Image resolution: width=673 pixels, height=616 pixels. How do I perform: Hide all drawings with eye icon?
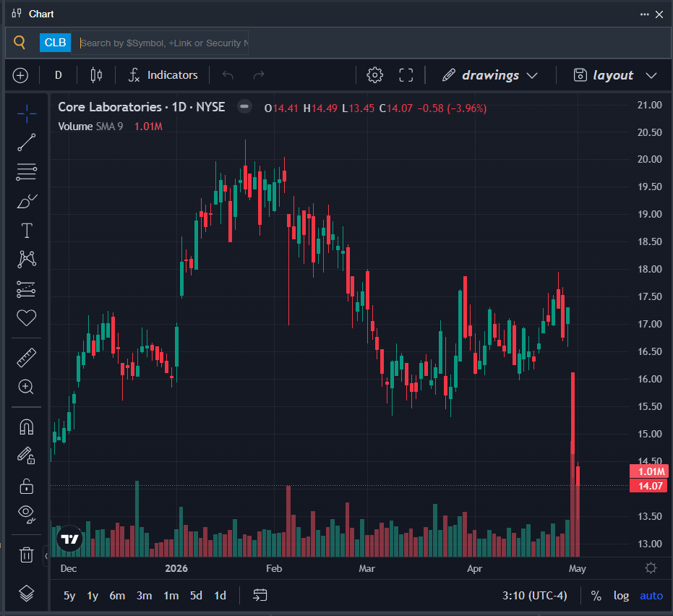(x=26, y=514)
